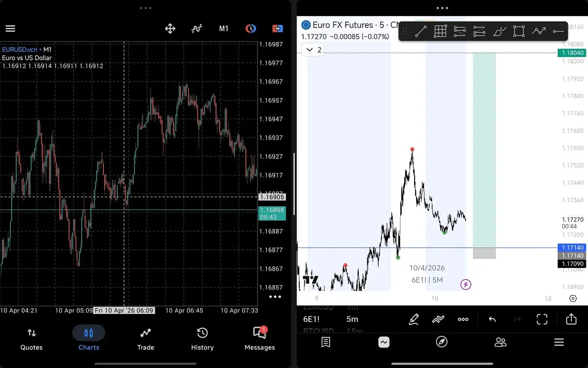Screen dimensions: 588x368
Task: Tap the red pivot marker at chart peak
Action: [x=412, y=149]
